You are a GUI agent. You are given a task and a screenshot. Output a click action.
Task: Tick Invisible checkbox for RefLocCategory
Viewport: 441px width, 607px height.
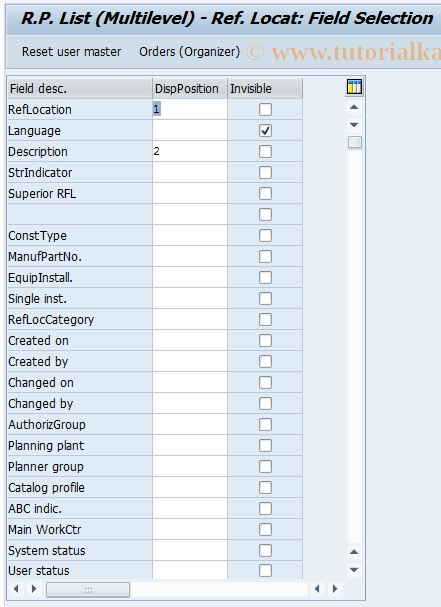pos(265,319)
